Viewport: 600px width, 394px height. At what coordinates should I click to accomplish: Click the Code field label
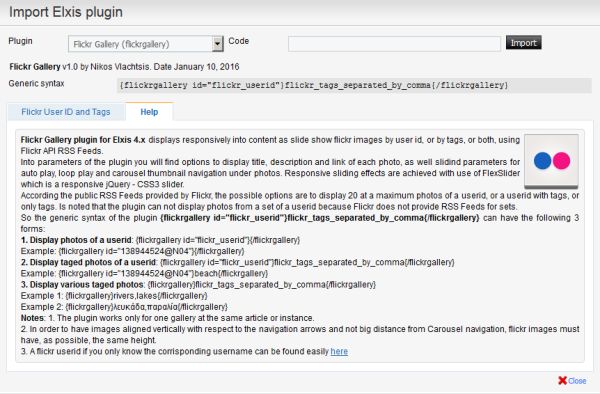tap(238, 41)
